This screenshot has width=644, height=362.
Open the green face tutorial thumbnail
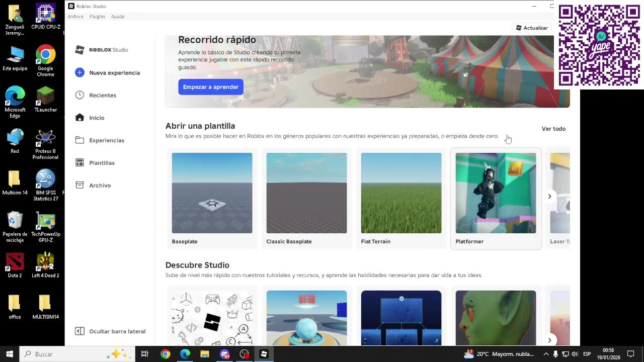pyautogui.click(x=496, y=318)
